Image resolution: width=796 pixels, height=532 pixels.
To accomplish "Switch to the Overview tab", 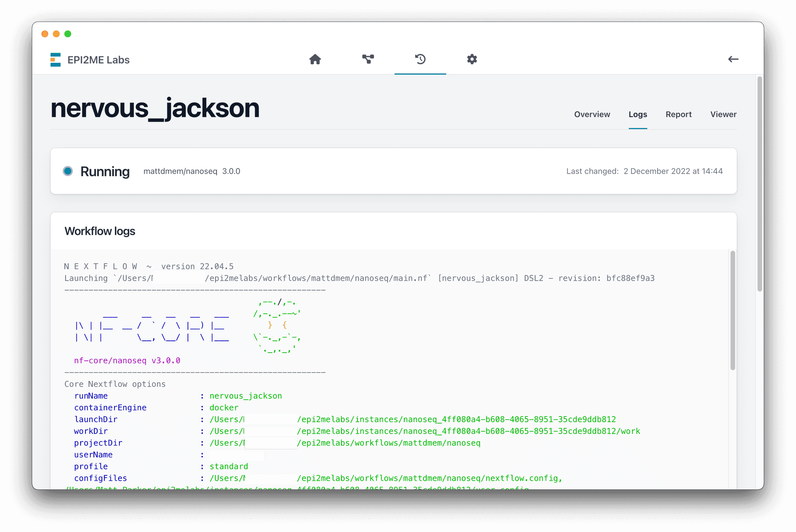I will [x=592, y=114].
